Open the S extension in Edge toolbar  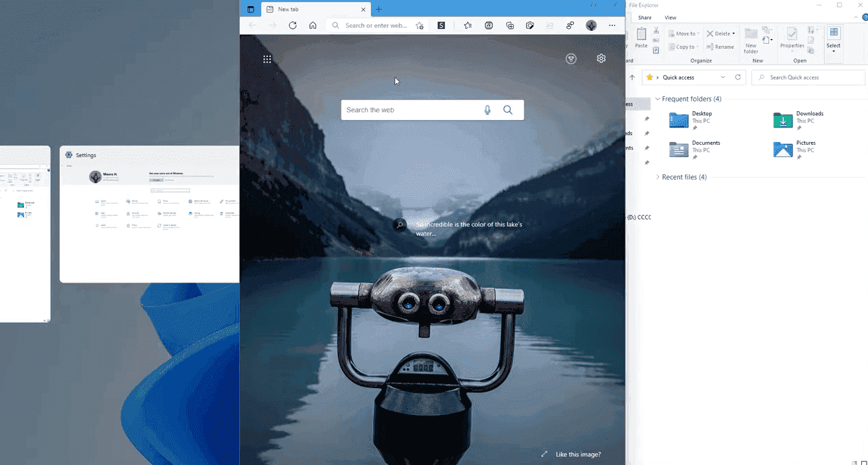(x=442, y=25)
